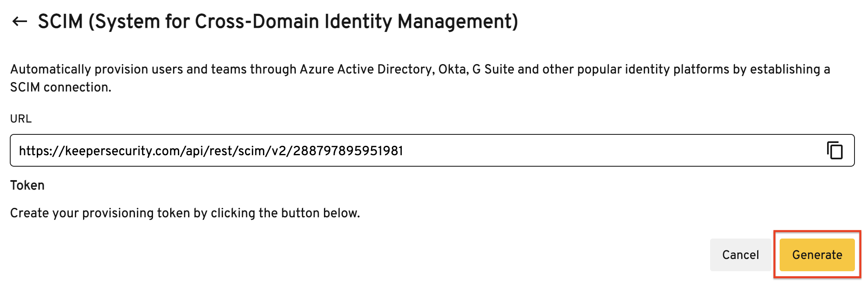Screen dimensions: 868x299
Task: Click the numeric ID ending the URL
Action: (x=348, y=151)
